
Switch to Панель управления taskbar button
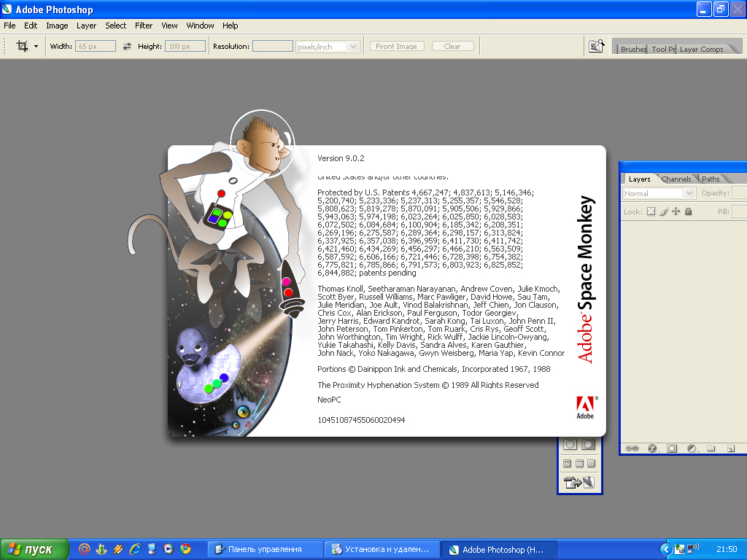265,550
